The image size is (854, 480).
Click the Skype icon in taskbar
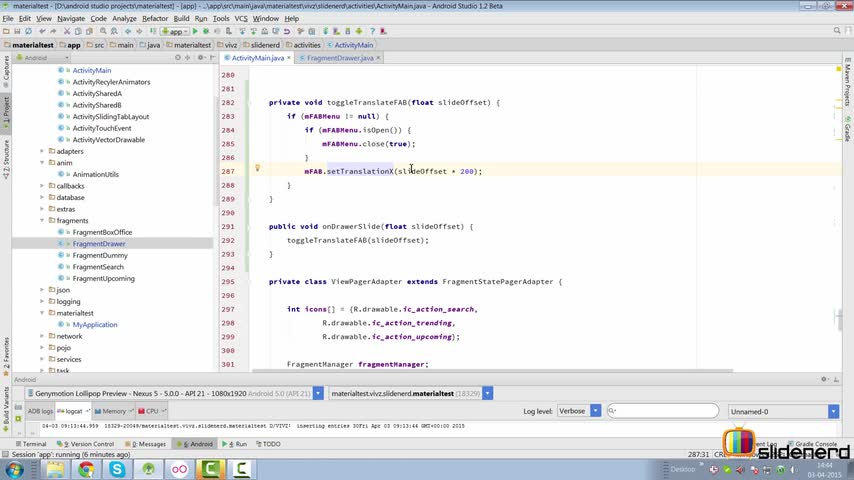click(x=117, y=468)
